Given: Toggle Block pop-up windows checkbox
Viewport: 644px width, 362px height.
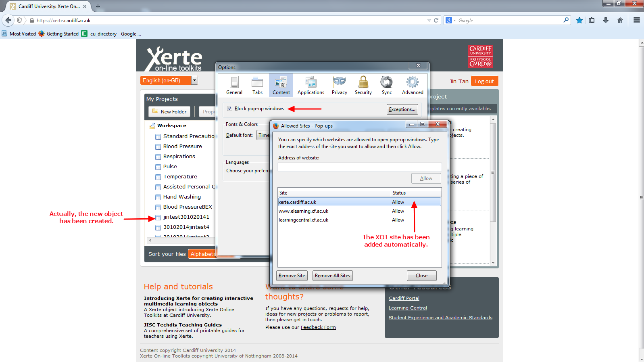Looking at the screenshot, I should 229,109.
